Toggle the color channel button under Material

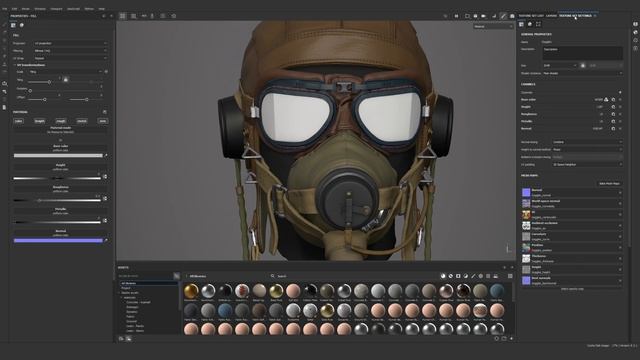[18, 121]
